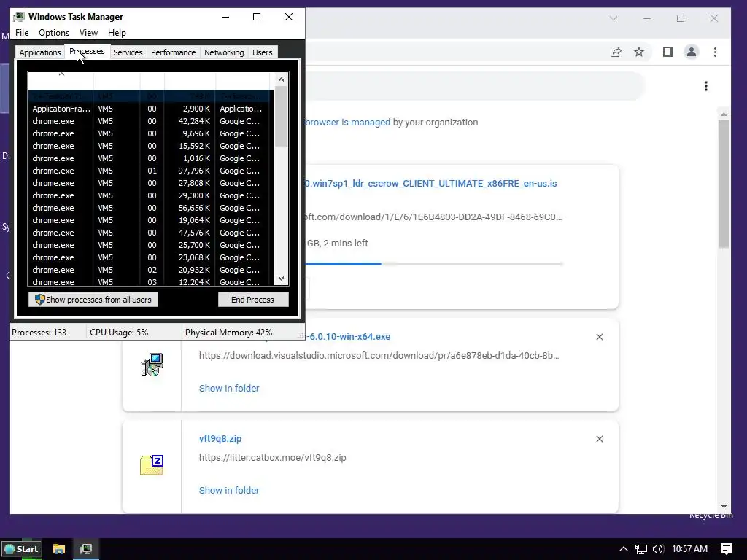
Task: Bookmark page with star icon
Action: pyautogui.click(x=639, y=52)
